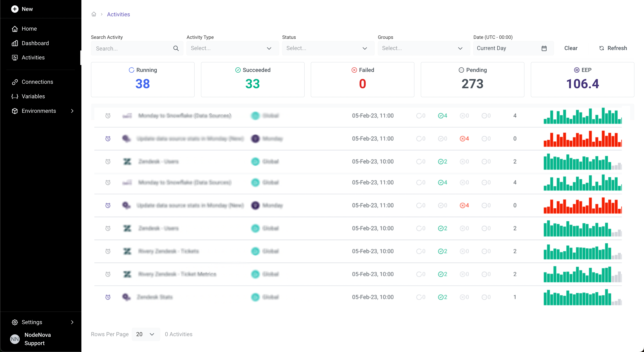Click the Clear button
644x352 pixels.
571,48
